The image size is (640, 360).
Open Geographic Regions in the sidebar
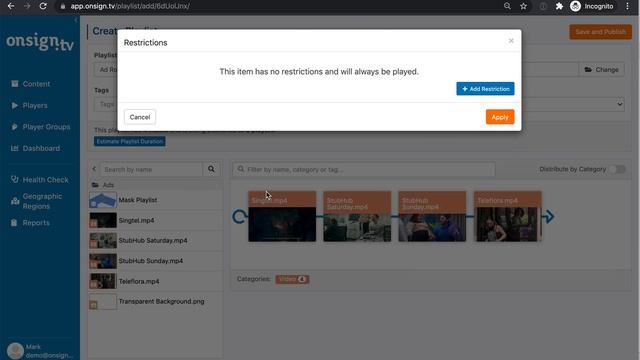(x=42, y=201)
